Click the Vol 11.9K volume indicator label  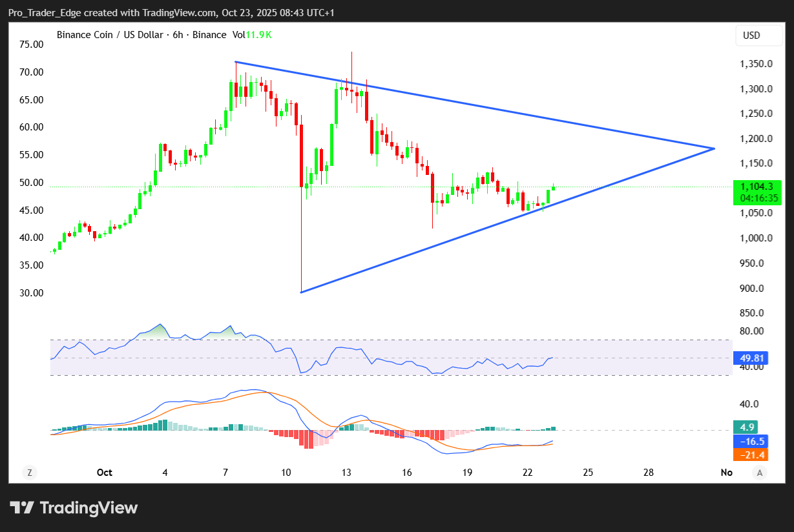point(252,35)
